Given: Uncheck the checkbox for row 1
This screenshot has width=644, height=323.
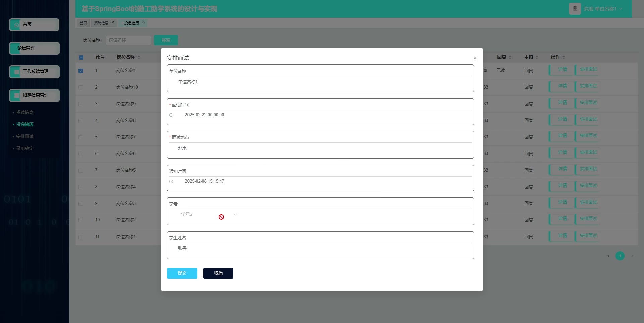Looking at the screenshot, I should (x=81, y=71).
